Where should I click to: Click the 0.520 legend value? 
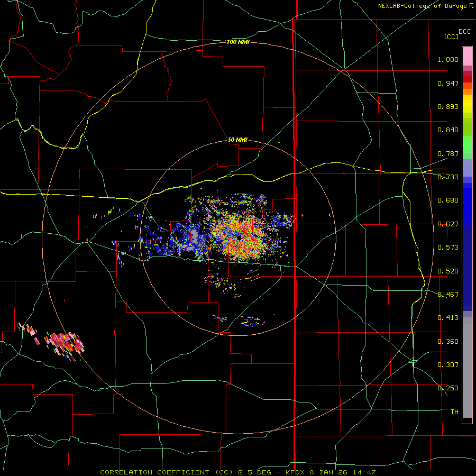448,271
